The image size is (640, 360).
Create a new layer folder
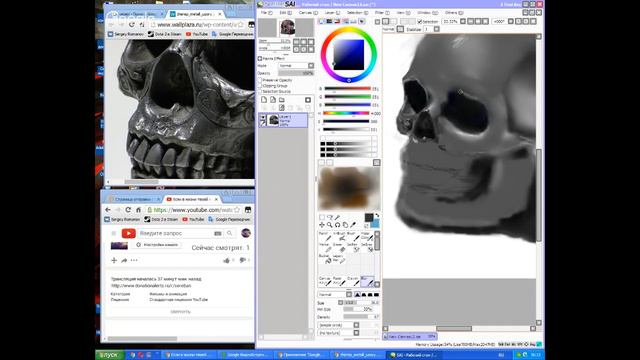pyautogui.click(x=282, y=100)
